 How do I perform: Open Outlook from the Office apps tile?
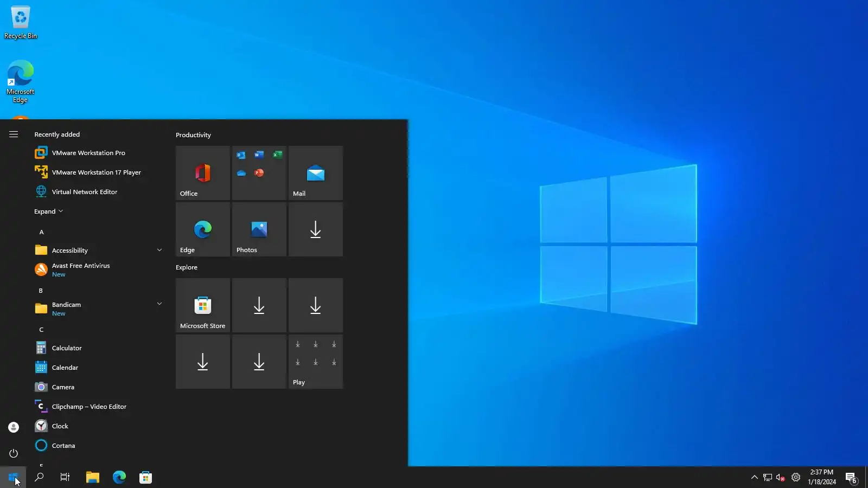[241, 155]
